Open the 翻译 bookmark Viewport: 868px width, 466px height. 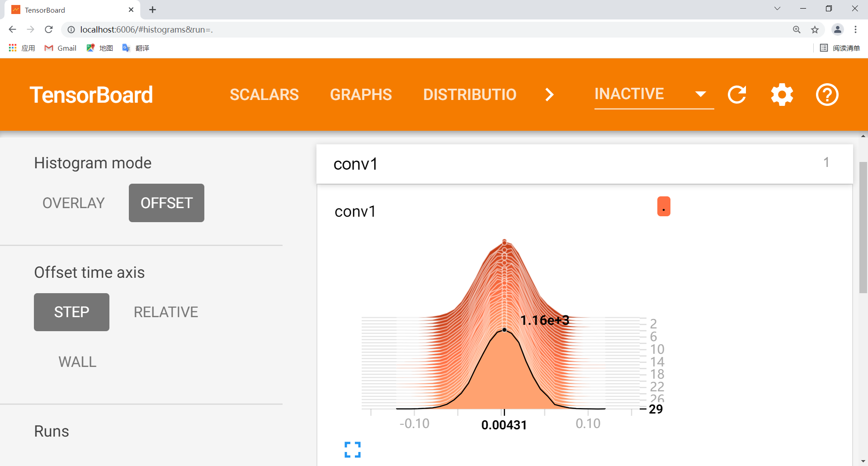(137, 48)
